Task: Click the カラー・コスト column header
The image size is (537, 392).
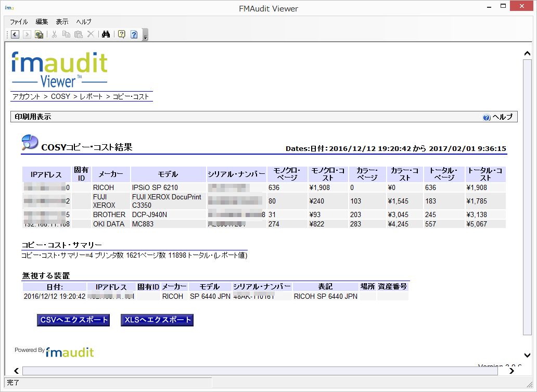Action: tap(405, 174)
